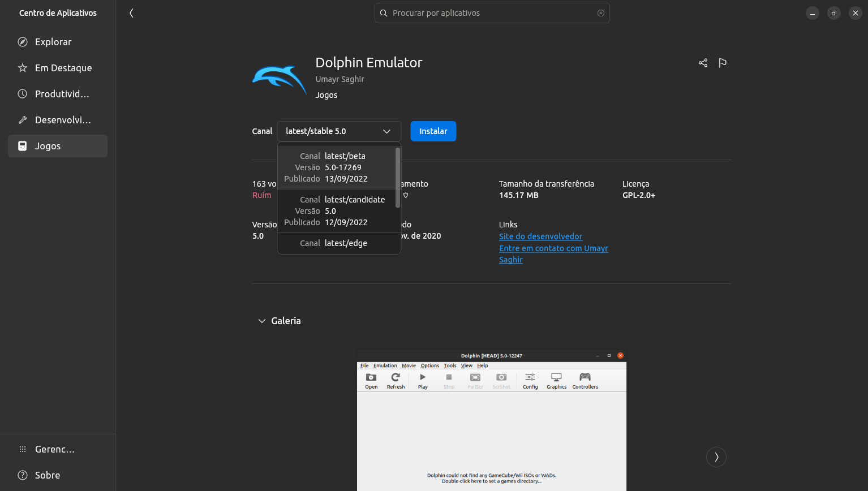Click the clear search icon

tap(601, 13)
